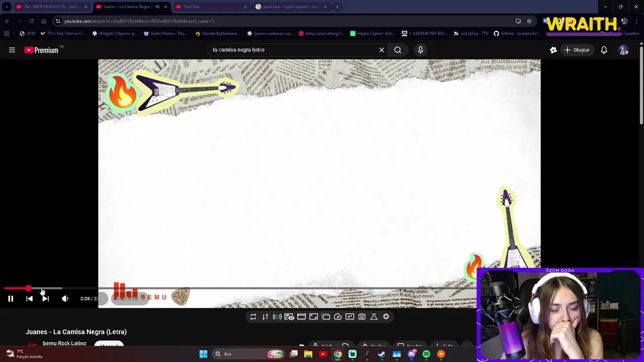The width and height of the screenshot is (644, 362).
Task: Open the Windows Start menu
Action: (203, 354)
